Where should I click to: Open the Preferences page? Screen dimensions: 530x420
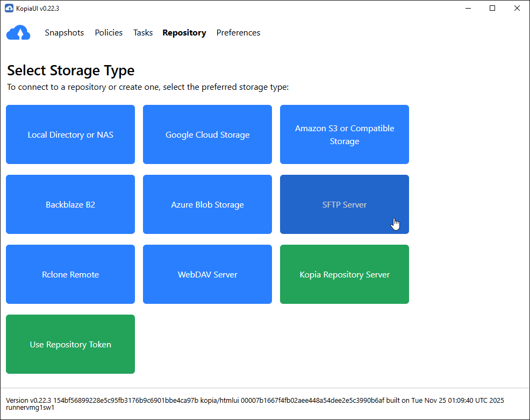(238, 33)
